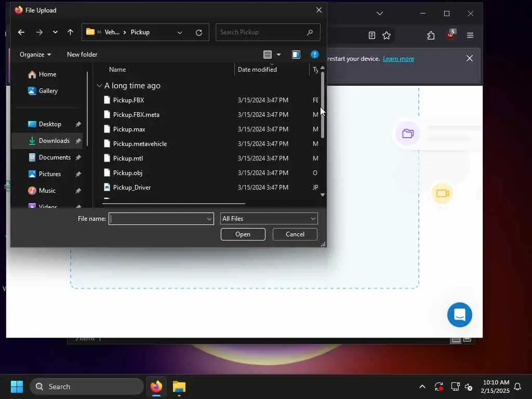
Task: Open Firefox extensions puzzle icon
Action: [431, 35]
